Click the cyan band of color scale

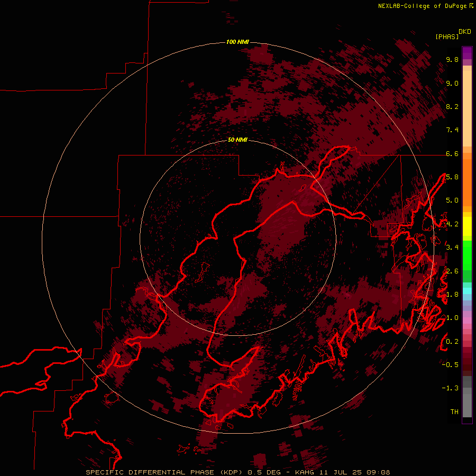(467, 291)
